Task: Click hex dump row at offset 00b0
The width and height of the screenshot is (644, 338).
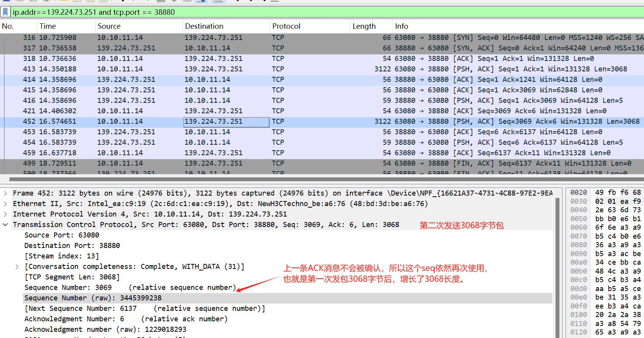Action: click(605, 271)
